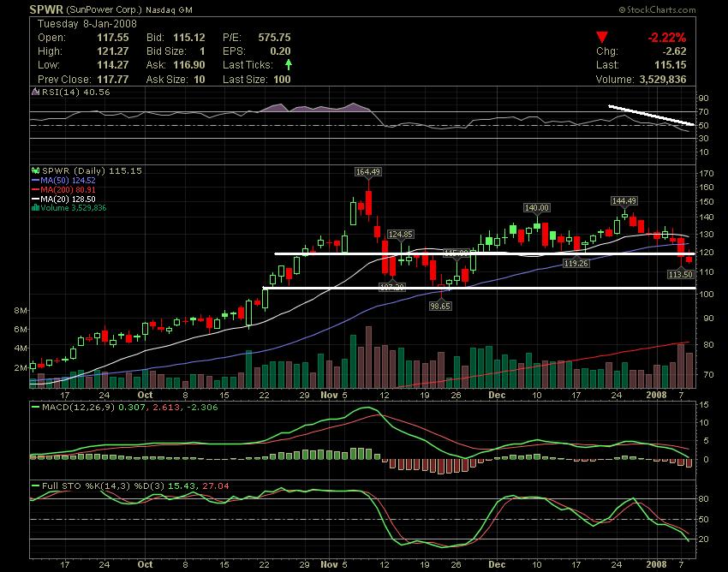Click the 100 price axis label
The image size is (728, 572).
pyautogui.click(x=706, y=295)
